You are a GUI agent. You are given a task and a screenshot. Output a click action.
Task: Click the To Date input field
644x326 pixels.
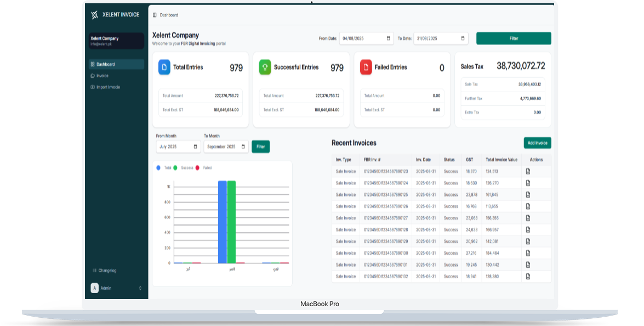[x=441, y=38]
